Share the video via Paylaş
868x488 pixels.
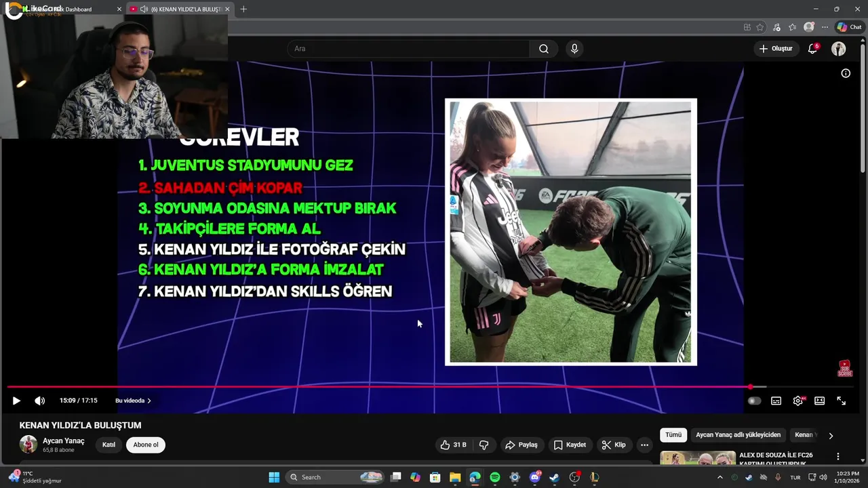[x=521, y=445]
